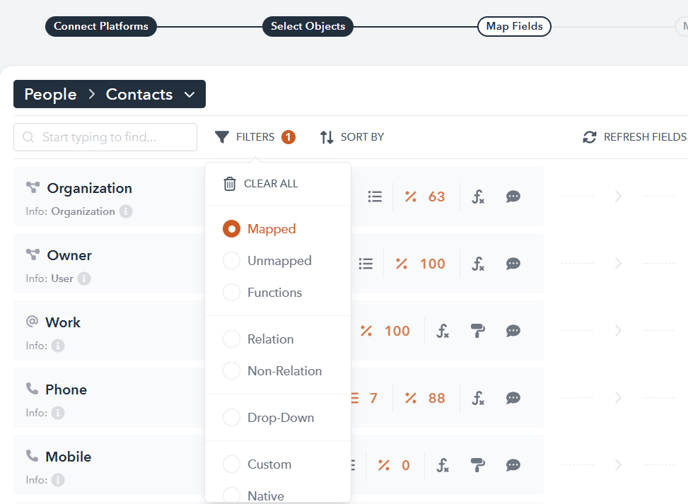688x504 pixels.
Task: Expand the Owner row chevron arrow
Action: pyautogui.click(x=618, y=263)
